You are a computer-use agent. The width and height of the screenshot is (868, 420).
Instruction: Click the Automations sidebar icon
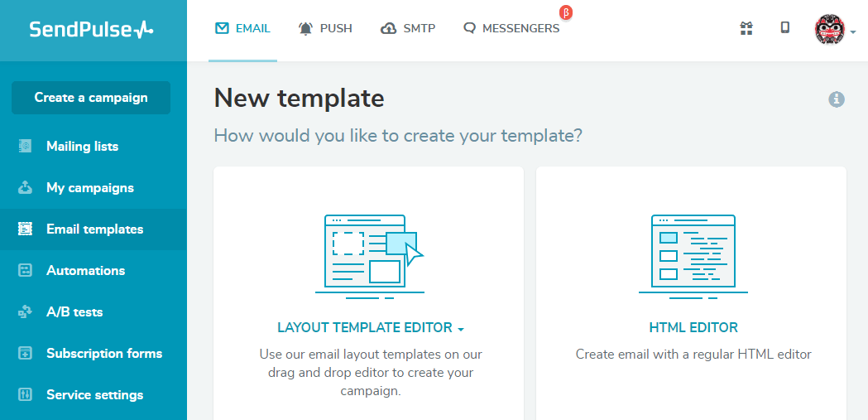(25, 270)
